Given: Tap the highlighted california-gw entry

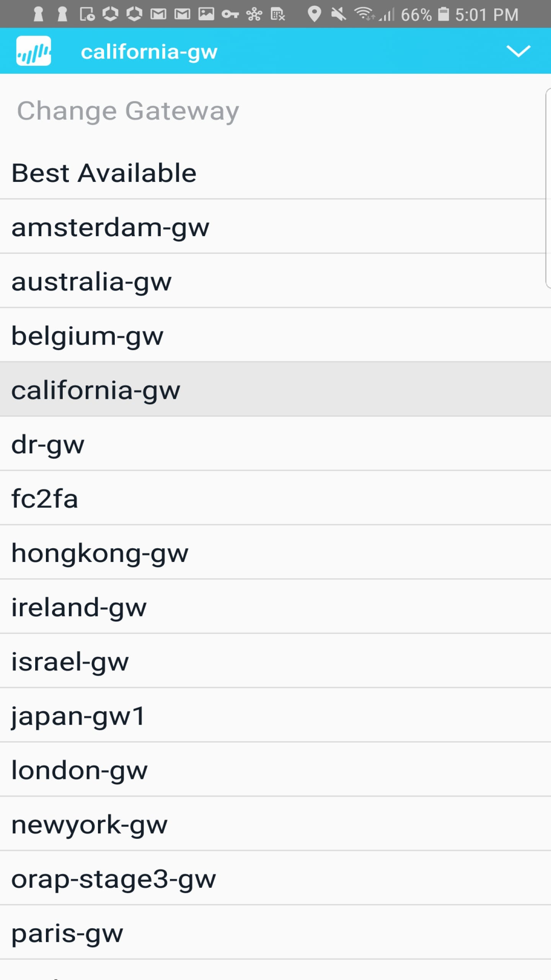Looking at the screenshot, I should click(x=96, y=390).
